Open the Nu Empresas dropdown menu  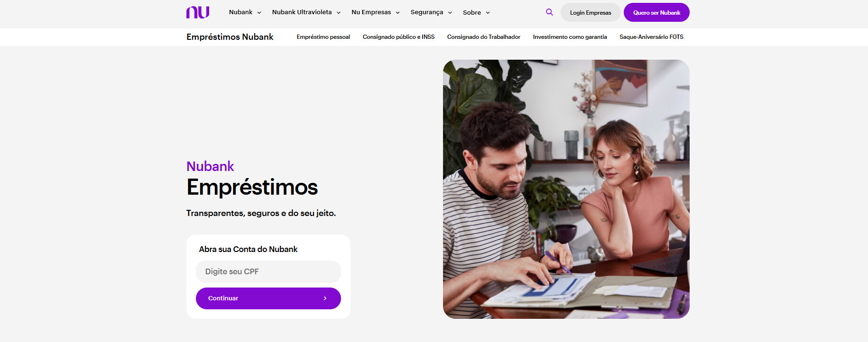pos(376,12)
